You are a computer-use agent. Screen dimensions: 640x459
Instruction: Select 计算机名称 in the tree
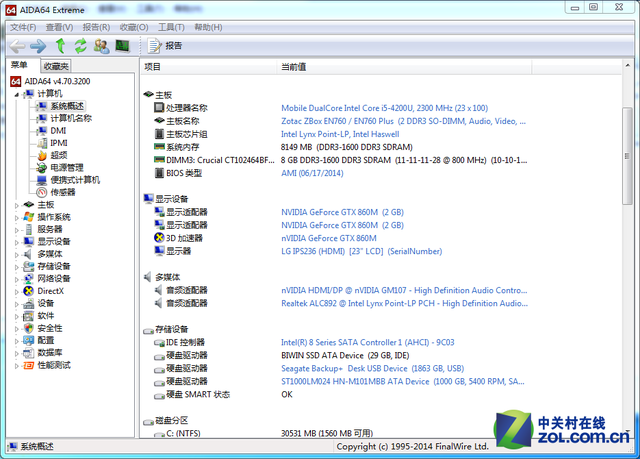click(71, 118)
